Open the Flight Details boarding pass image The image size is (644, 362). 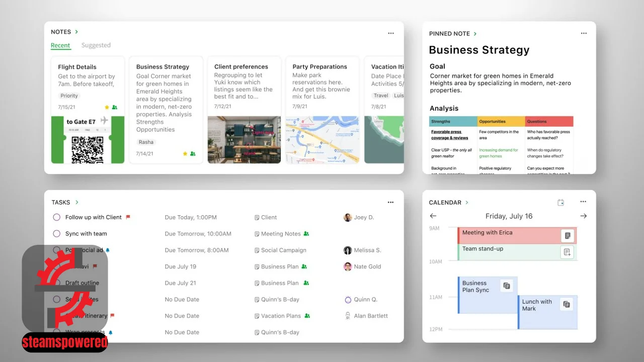pyautogui.click(x=88, y=140)
